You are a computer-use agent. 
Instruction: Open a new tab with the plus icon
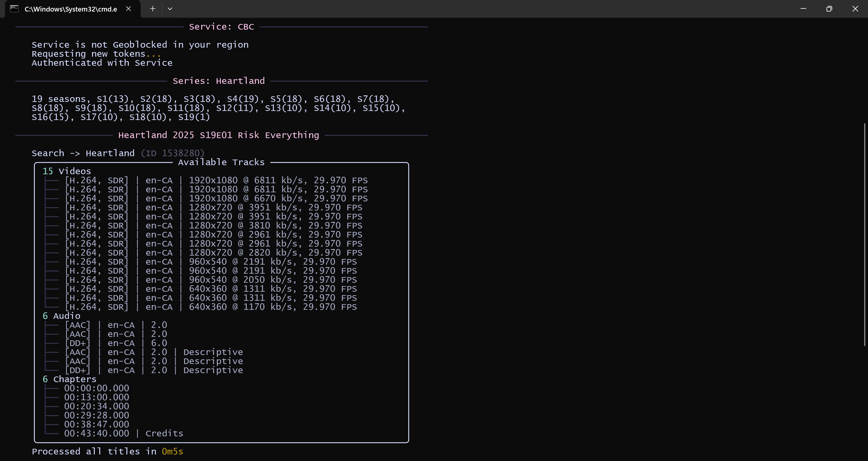[x=153, y=9]
